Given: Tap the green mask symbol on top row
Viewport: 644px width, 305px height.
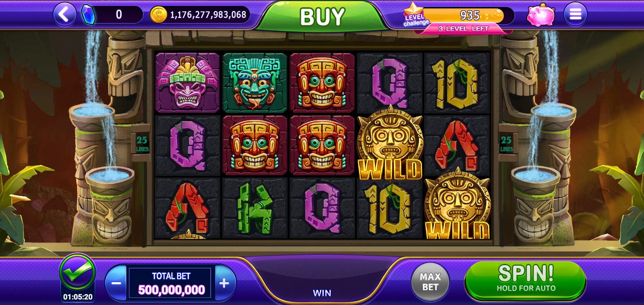Looking at the screenshot, I should click(255, 83).
